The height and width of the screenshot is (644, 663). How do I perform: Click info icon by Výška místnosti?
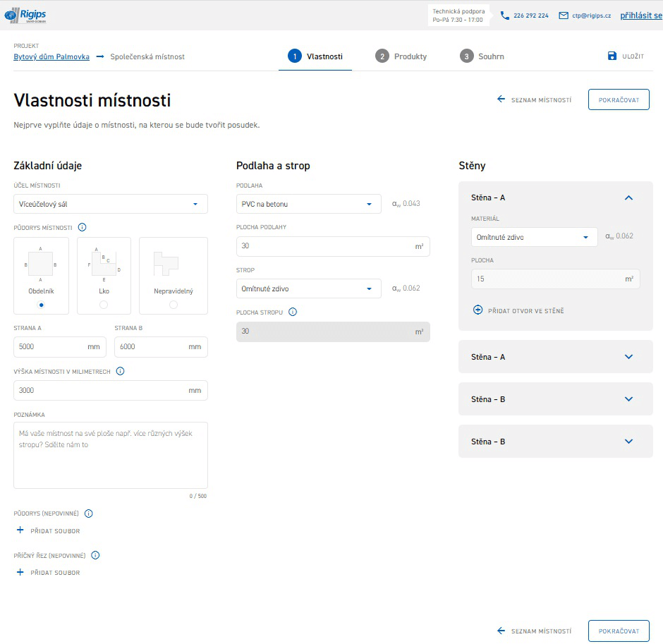point(120,371)
